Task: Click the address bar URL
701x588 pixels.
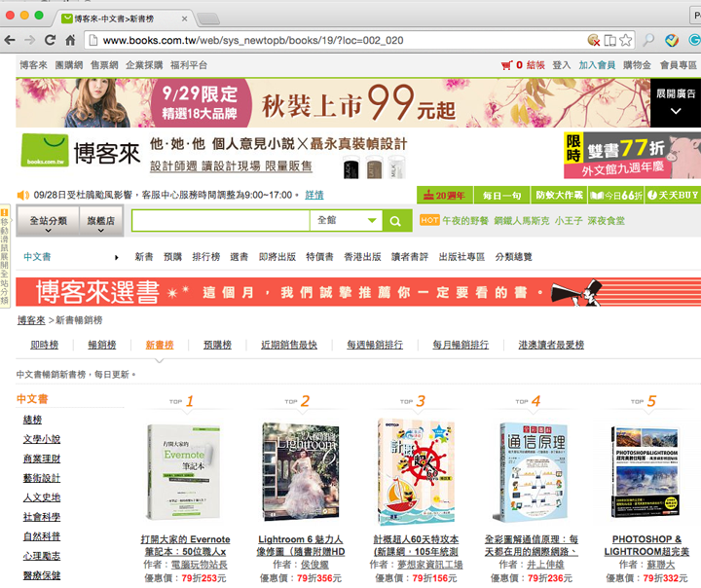Action: (x=253, y=40)
